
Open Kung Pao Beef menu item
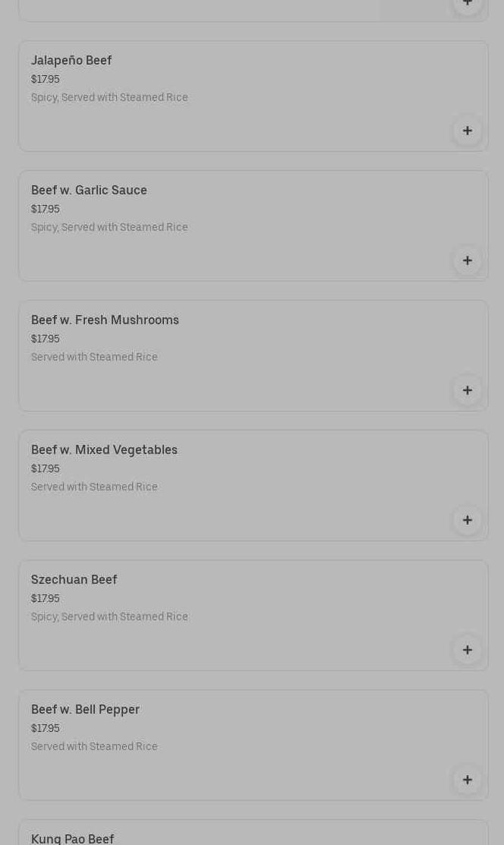pyautogui.click(x=72, y=838)
